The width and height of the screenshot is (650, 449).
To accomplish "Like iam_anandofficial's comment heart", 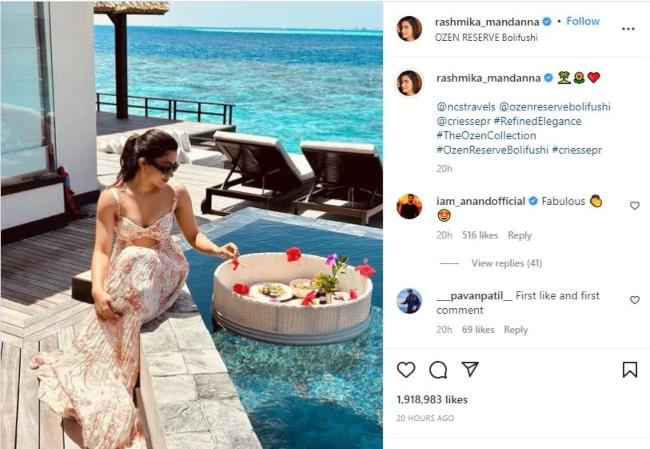I will 635,205.
